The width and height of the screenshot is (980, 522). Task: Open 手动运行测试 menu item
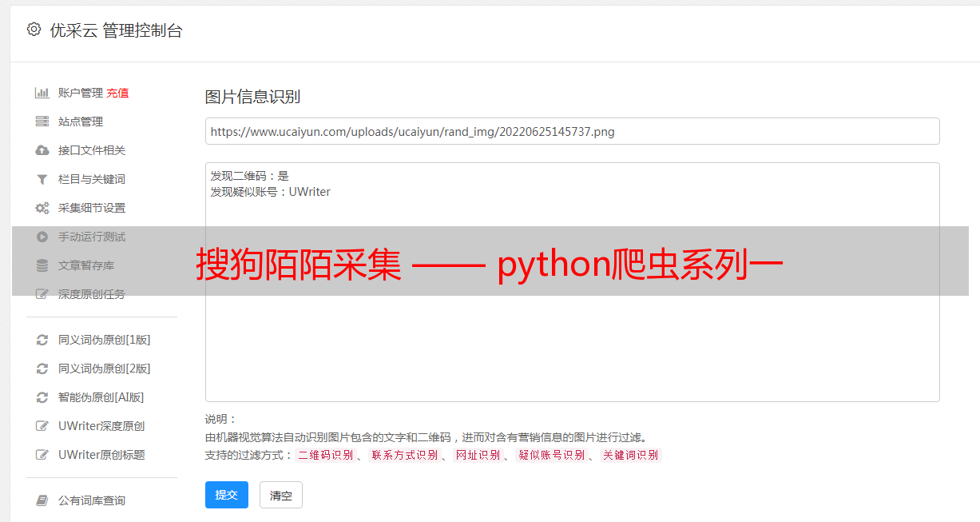pyautogui.click(x=92, y=237)
